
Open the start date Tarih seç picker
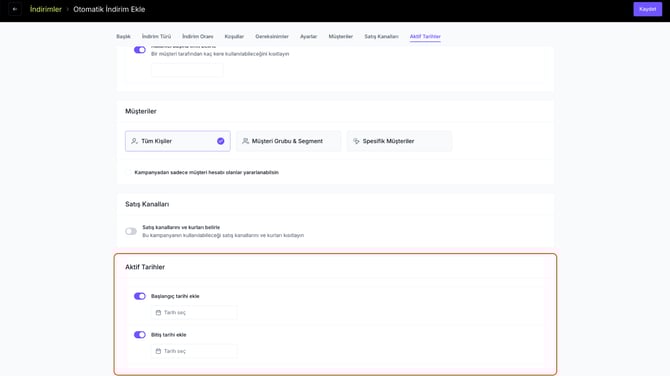point(194,313)
